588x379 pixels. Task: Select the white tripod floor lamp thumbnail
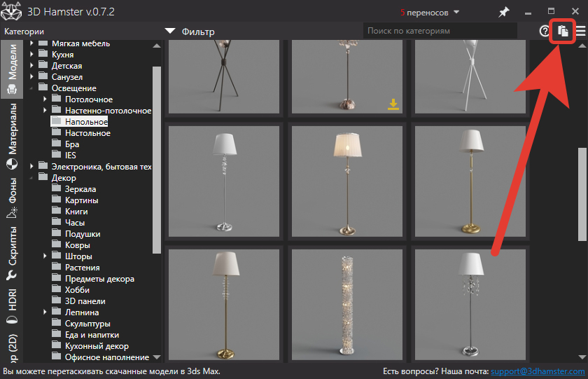tap(470, 76)
